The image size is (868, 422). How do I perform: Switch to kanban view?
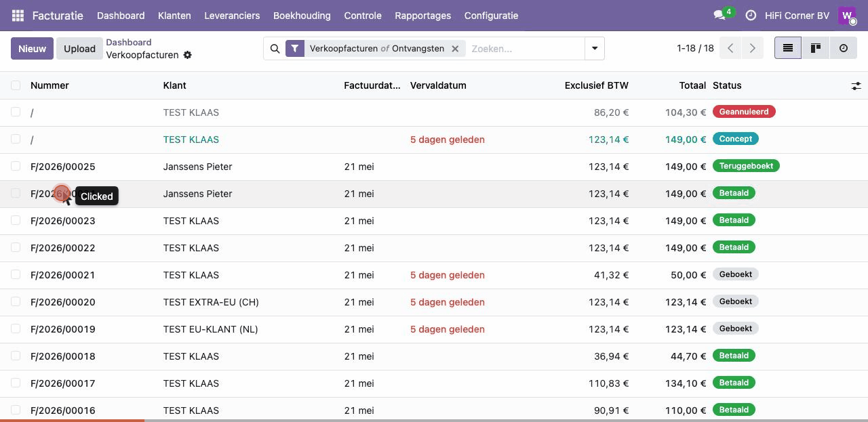816,48
